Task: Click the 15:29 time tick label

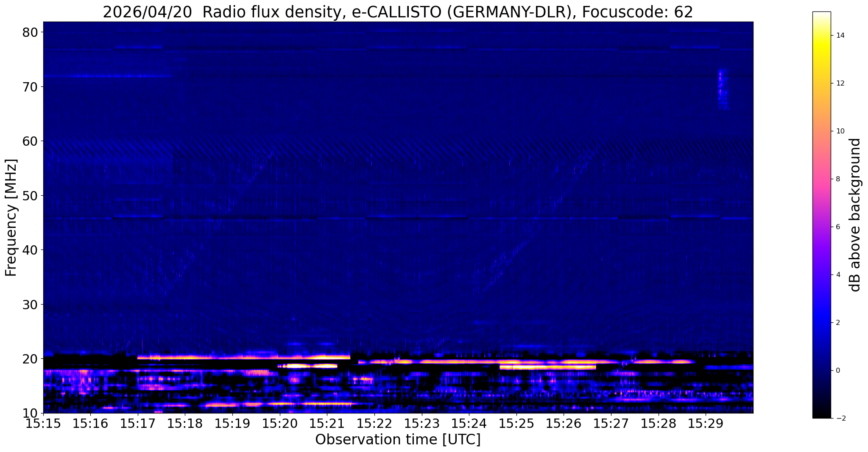Action: [706, 423]
